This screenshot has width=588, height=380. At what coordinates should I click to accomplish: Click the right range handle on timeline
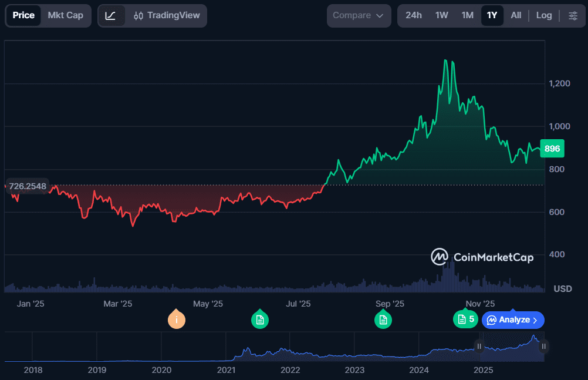click(543, 347)
